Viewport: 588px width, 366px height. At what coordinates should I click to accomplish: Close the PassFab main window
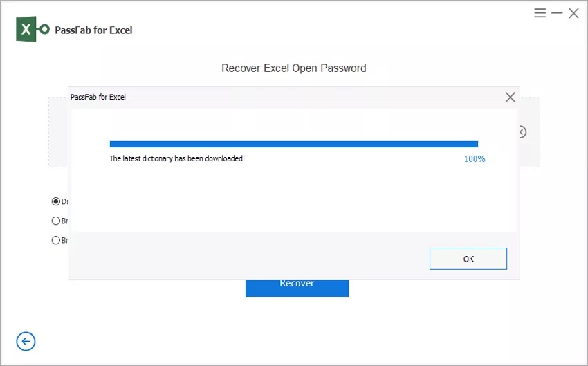573,14
